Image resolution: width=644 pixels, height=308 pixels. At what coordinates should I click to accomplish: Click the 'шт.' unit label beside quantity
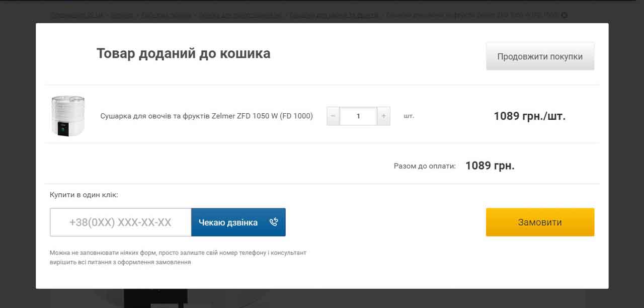pyautogui.click(x=409, y=116)
